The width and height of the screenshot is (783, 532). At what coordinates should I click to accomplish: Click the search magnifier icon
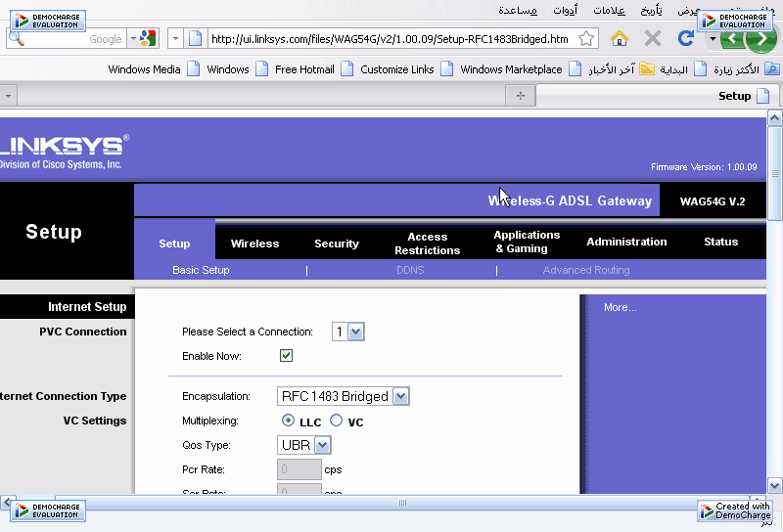click(17, 39)
